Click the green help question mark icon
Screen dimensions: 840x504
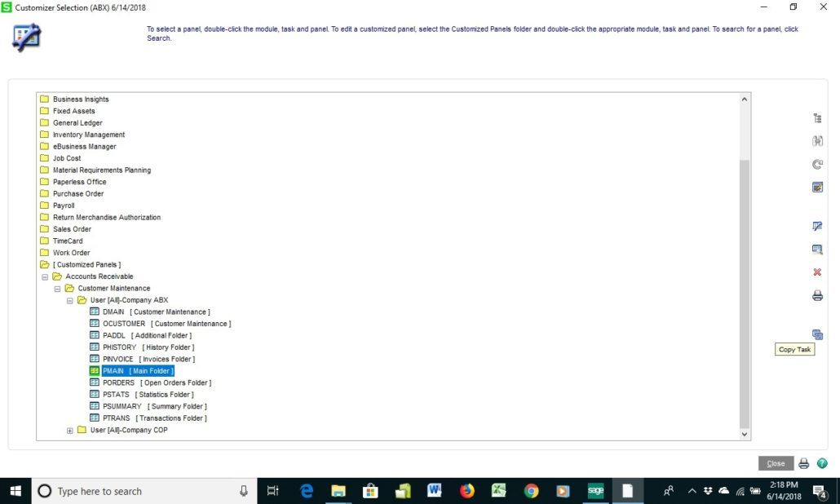[x=822, y=463]
